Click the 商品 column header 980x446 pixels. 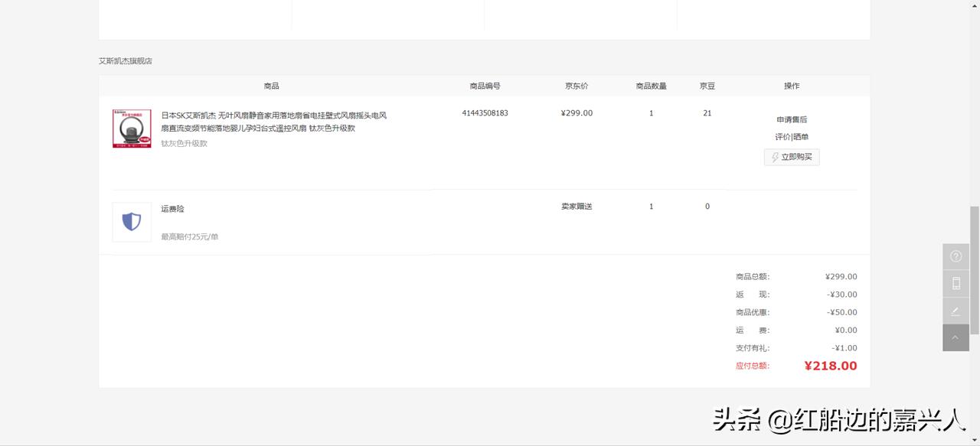[272, 86]
